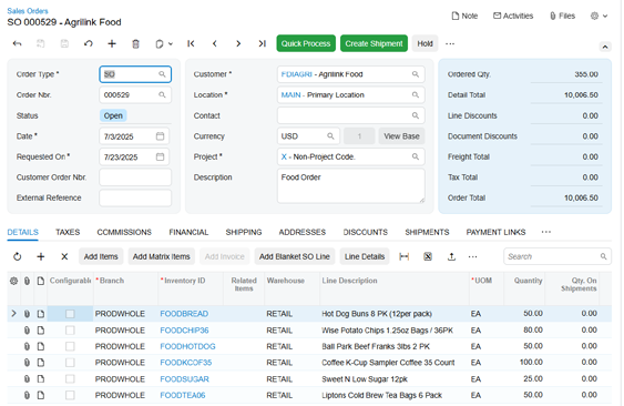Image resolution: width=624 pixels, height=406 pixels.
Task: Click the View Base button
Action: pos(401,136)
